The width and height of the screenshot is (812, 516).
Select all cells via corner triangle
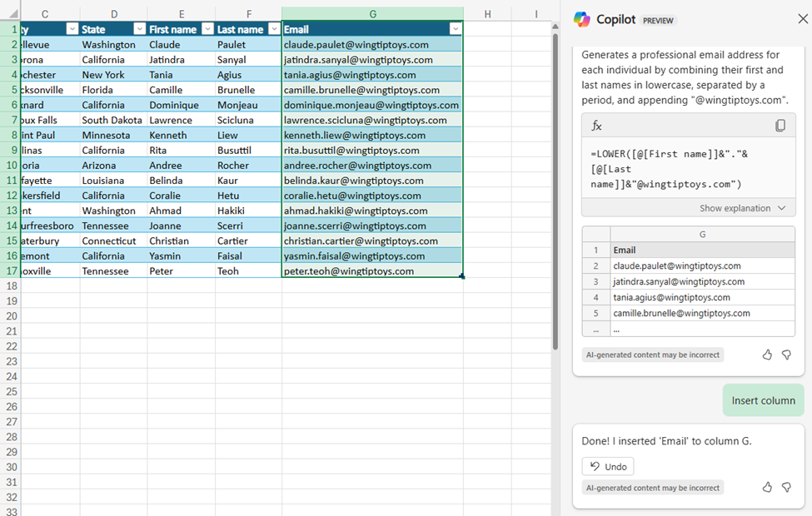(12, 13)
